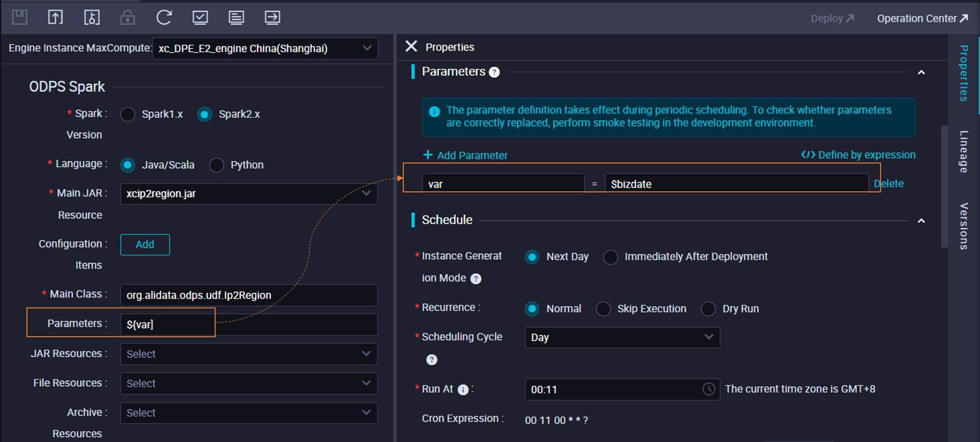This screenshot has width=980, height=442.
Task: Click the Run At time field 00:11
Action: click(622, 390)
